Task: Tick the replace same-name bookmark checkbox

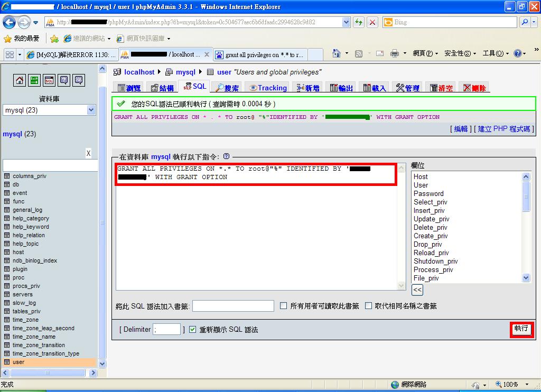Action: [x=368, y=306]
